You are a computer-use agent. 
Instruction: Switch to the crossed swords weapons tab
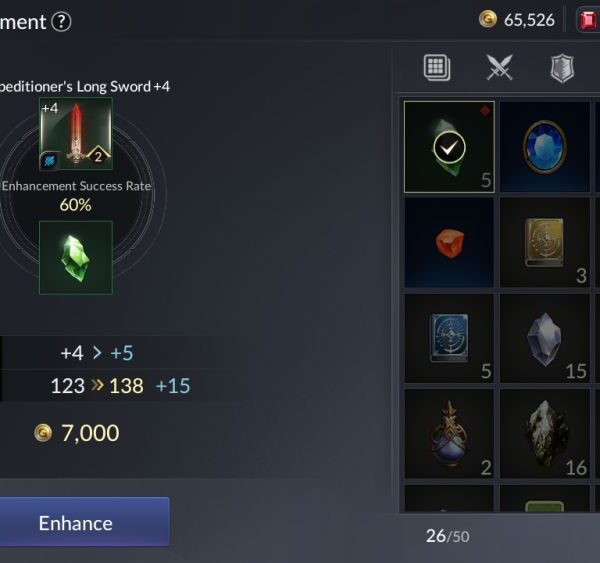499,67
